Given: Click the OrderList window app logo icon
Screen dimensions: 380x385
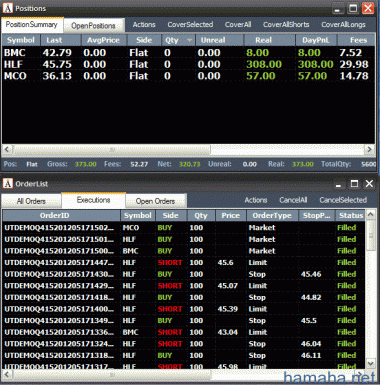Looking at the screenshot, I should 7,183.
